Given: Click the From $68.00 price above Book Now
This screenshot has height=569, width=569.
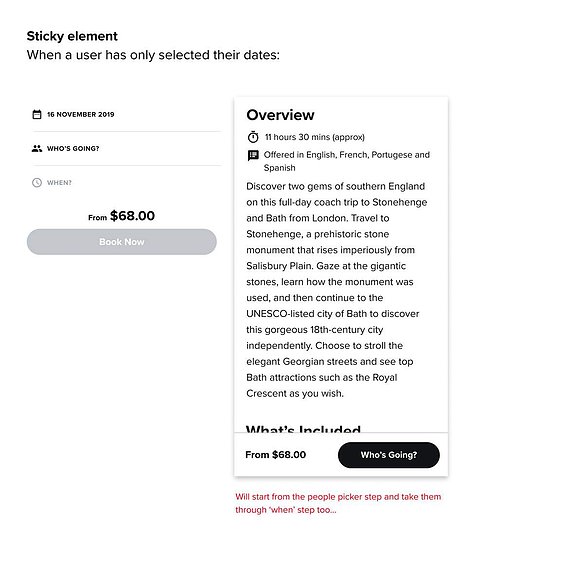Looking at the screenshot, I should 122,216.
